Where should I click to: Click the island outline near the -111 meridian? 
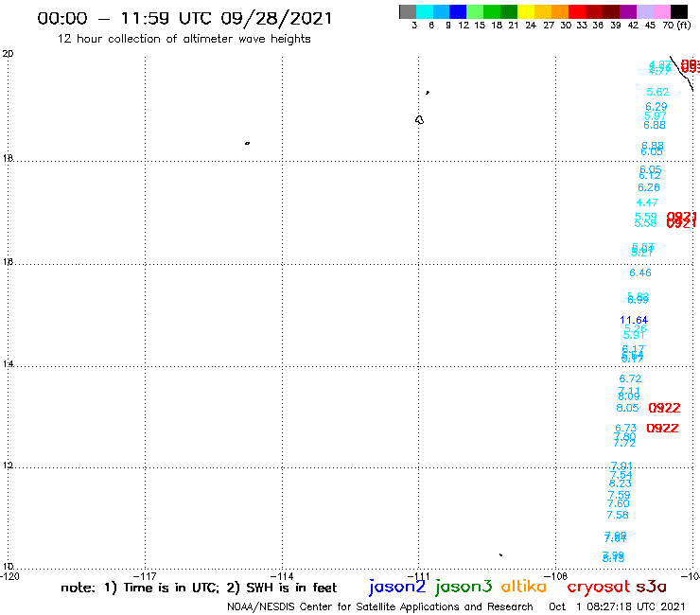(419, 120)
